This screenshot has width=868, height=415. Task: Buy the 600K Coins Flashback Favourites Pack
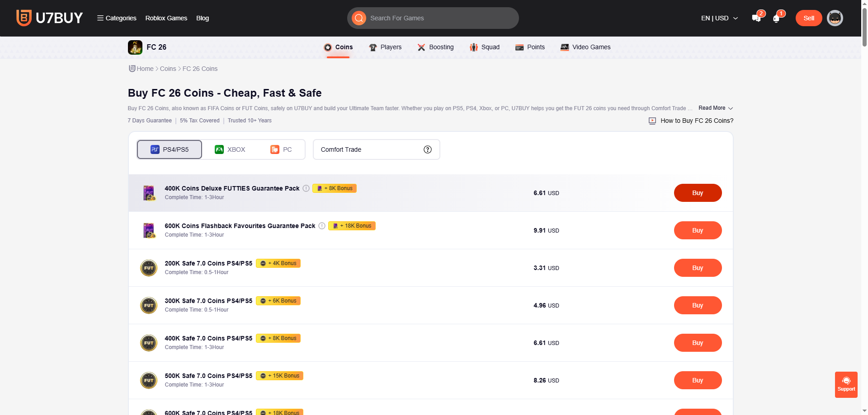pos(698,230)
